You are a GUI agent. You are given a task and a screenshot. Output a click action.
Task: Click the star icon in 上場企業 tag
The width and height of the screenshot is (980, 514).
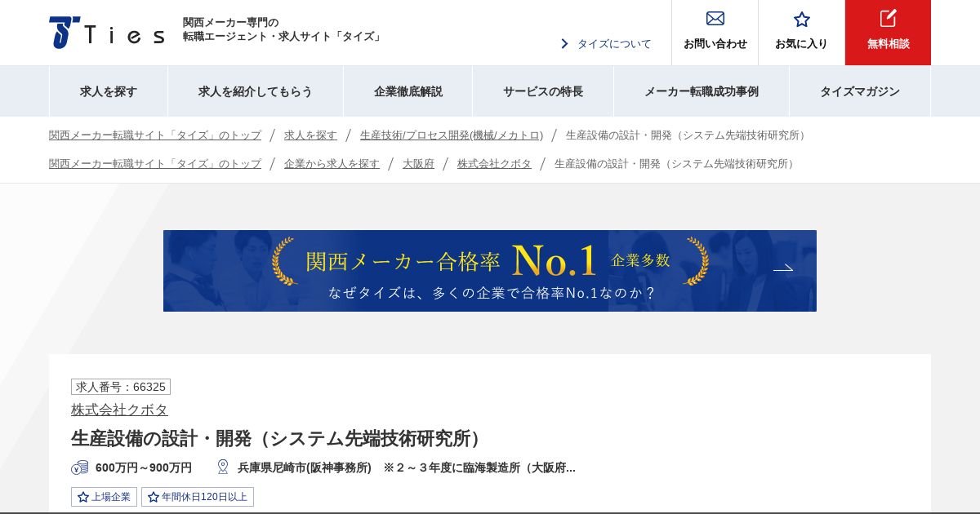pos(82,497)
